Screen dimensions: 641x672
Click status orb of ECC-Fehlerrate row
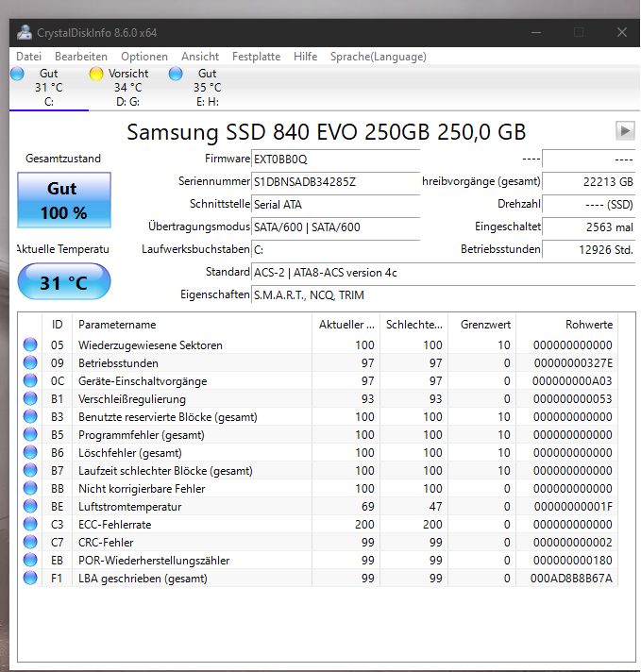(30, 525)
